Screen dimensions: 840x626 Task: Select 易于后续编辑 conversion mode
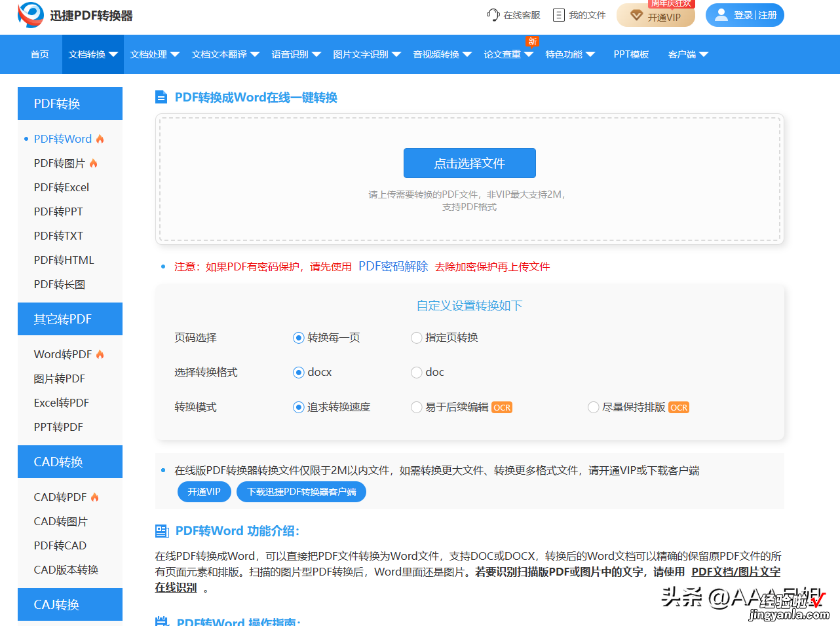click(x=416, y=407)
